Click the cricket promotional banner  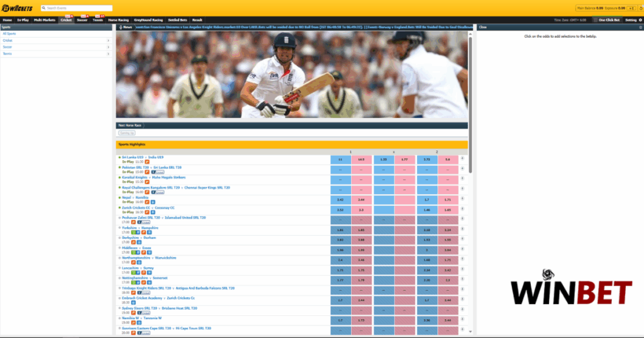tap(292, 75)
